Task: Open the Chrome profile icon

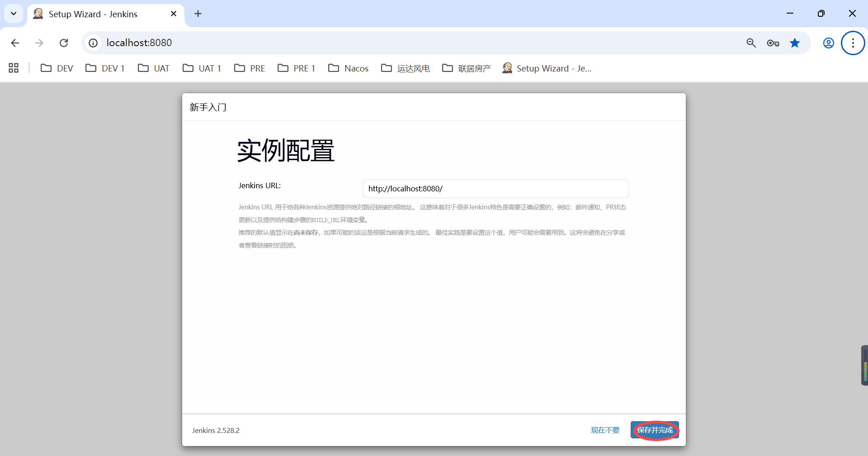Action: pyautogui.click(x=828, y=43)
